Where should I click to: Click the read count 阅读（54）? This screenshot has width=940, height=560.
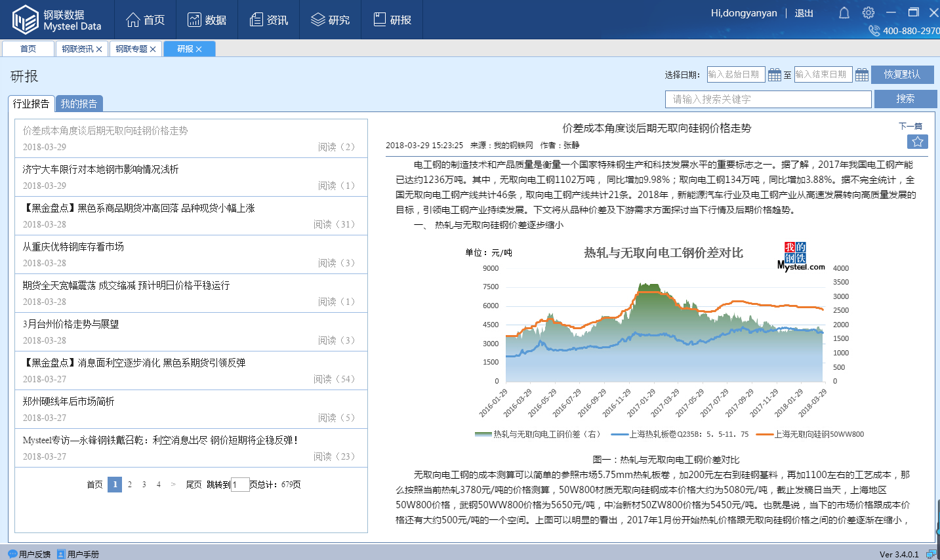tap(334, 379)
